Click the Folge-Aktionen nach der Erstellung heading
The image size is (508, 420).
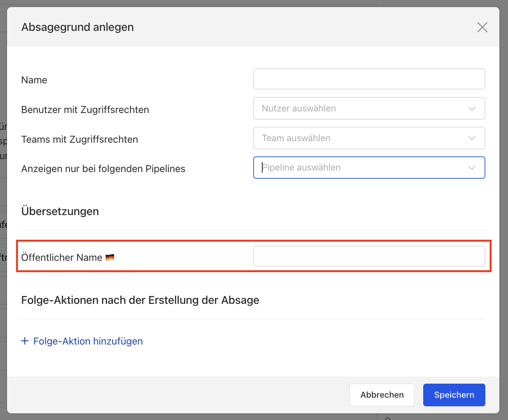pyautogui.click(x=140, y=300)
